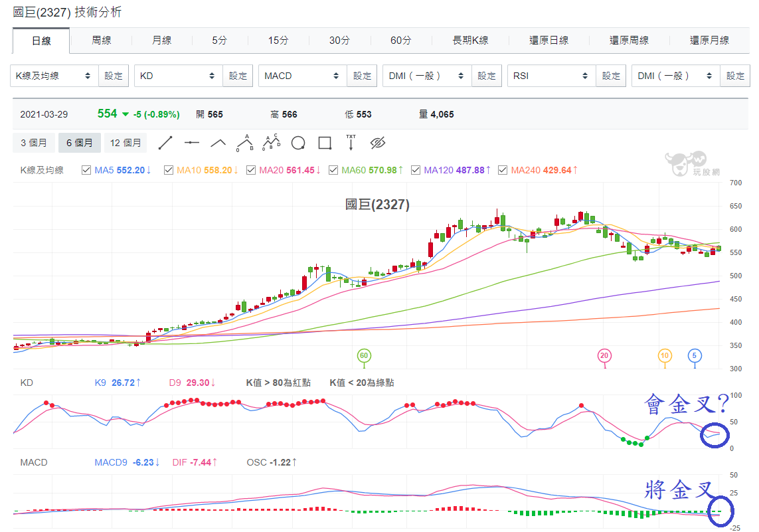Click 設定 next to K線及均線 dropdown
The height and width of the screenshot is (532, 759).
pos(114,76)
